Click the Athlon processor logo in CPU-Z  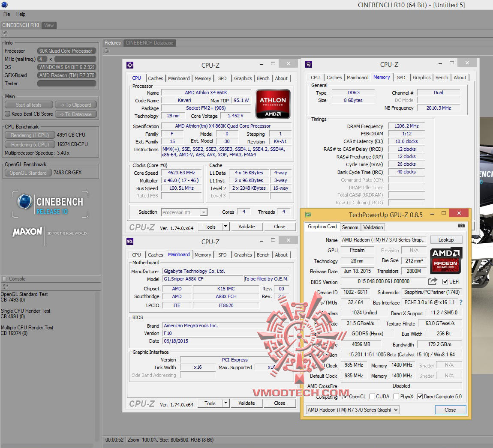pos(273,104)
